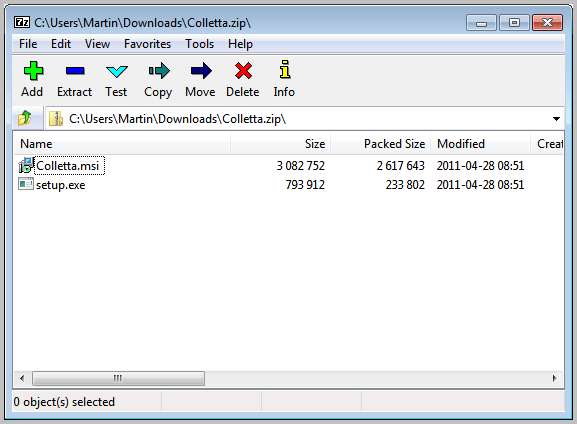The height and width of the screenshot is (424, 577).
Task: Click the red Delete X icon
Action: [x=243, y=71]
